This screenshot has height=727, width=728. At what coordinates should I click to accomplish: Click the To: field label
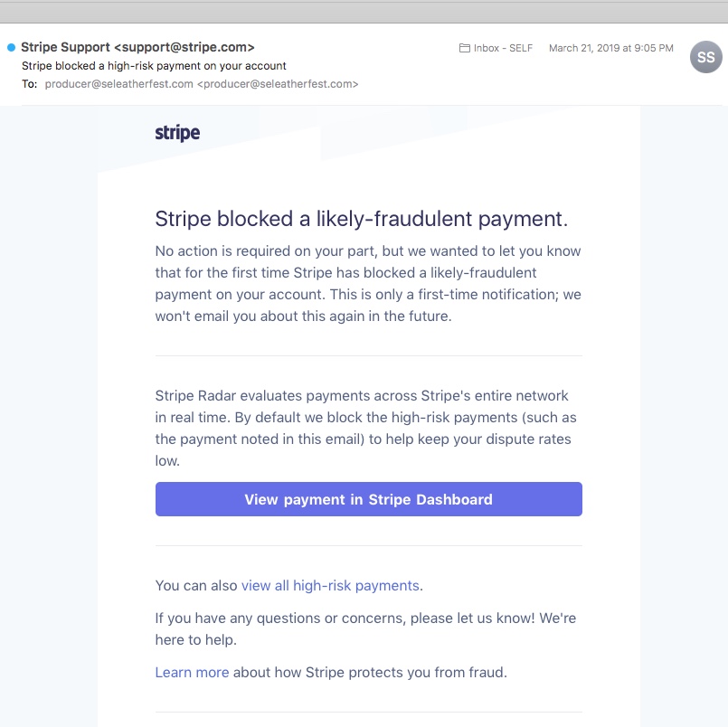click(29, 84)
